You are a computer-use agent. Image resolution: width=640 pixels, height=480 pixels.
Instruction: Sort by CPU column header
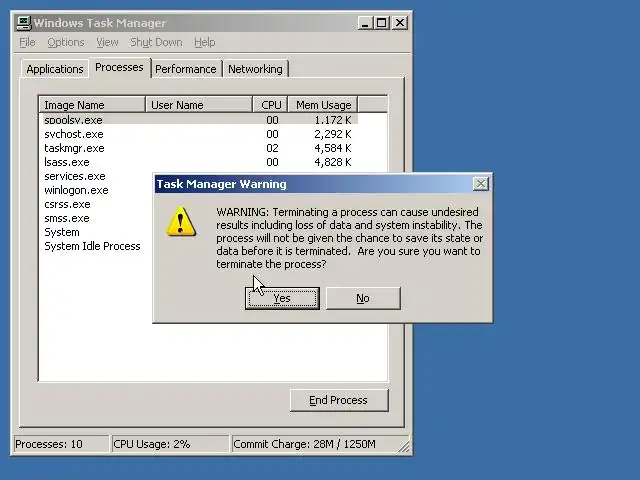pos(271,105)
